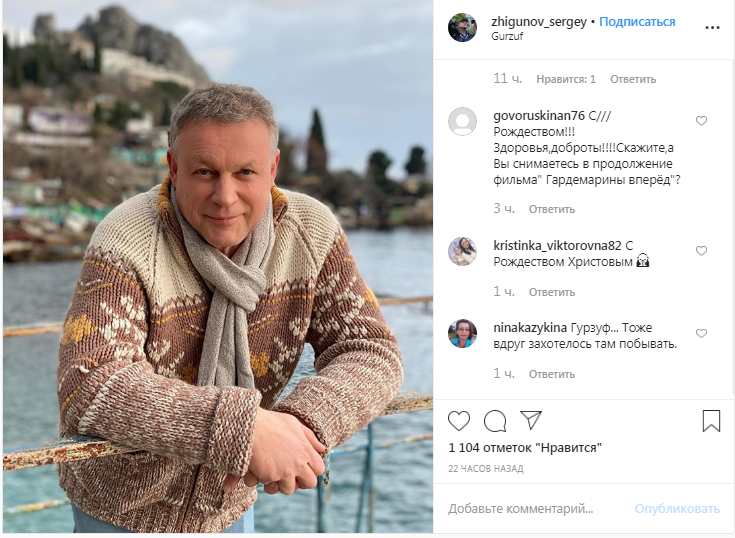This screenshot has width=735, height=538.
Task: Save post with bookmark icon
Action: (x=711, y=420)
